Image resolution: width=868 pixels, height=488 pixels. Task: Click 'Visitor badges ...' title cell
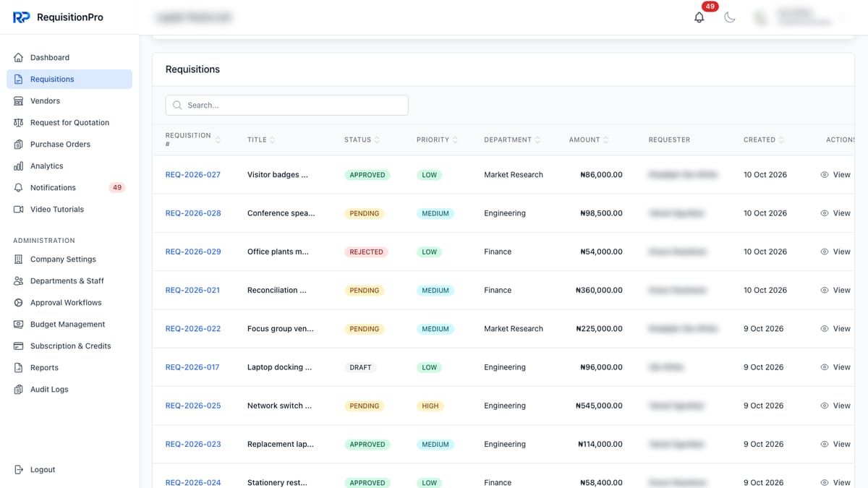(278, 175)
